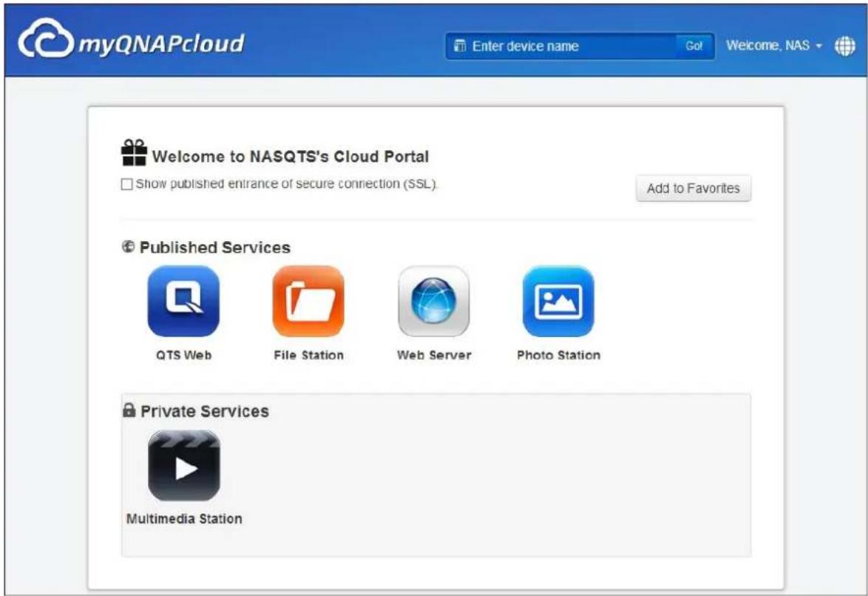This screenshot has height=596, width=868.
Task: Click the Go! button
Action: (694, 46)
